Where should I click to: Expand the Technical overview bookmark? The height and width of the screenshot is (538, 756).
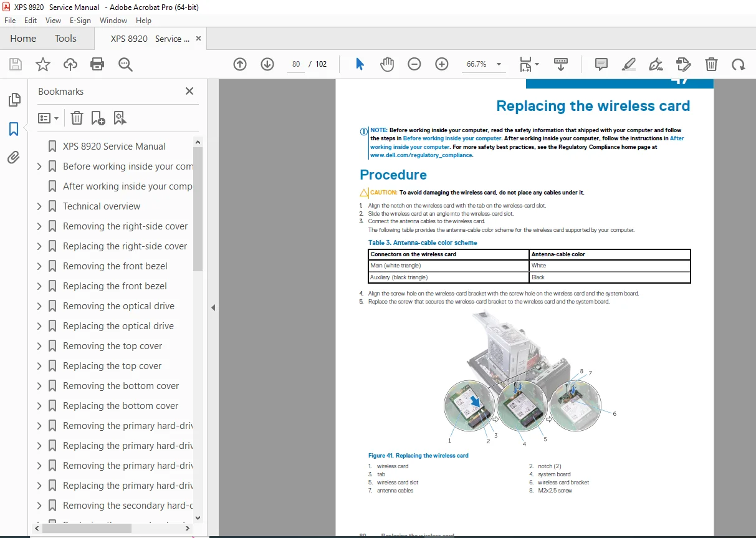pyautogui.click(x=39, y=206)
